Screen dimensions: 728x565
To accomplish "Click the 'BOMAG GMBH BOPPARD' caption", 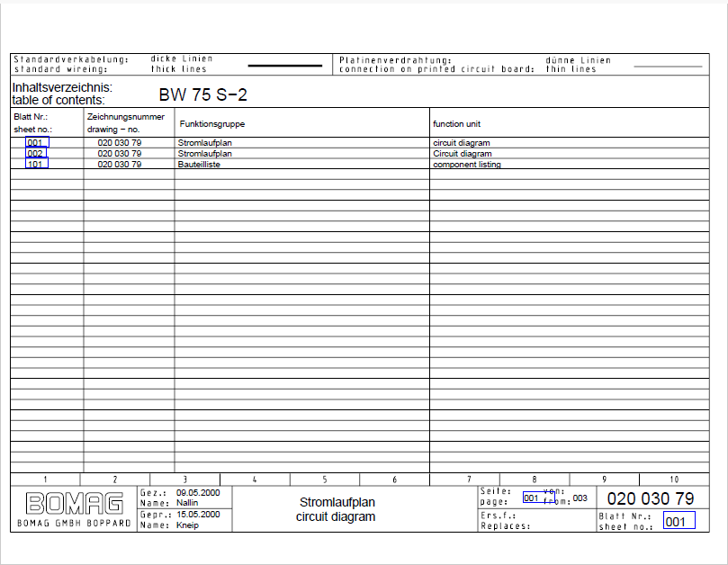I will coord(75,524).
